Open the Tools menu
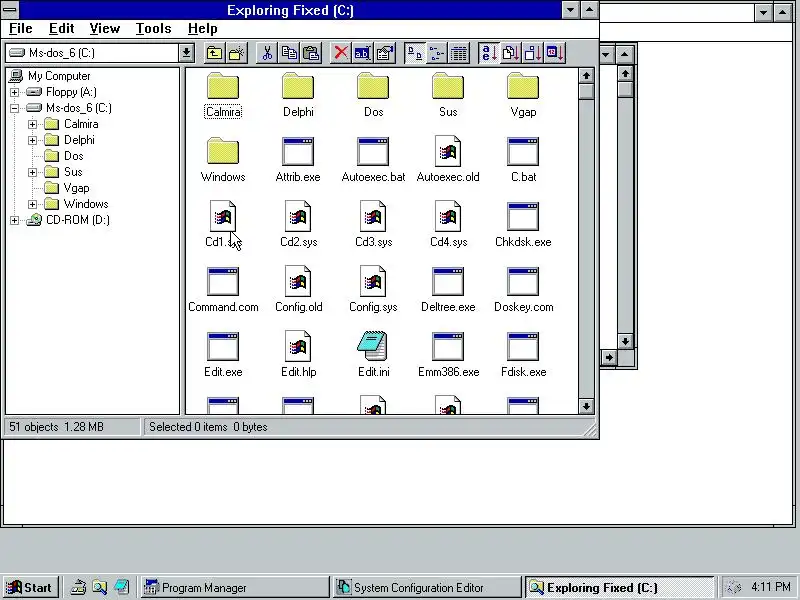The height and width of the screenshot is (600, 800). (154, 29)
